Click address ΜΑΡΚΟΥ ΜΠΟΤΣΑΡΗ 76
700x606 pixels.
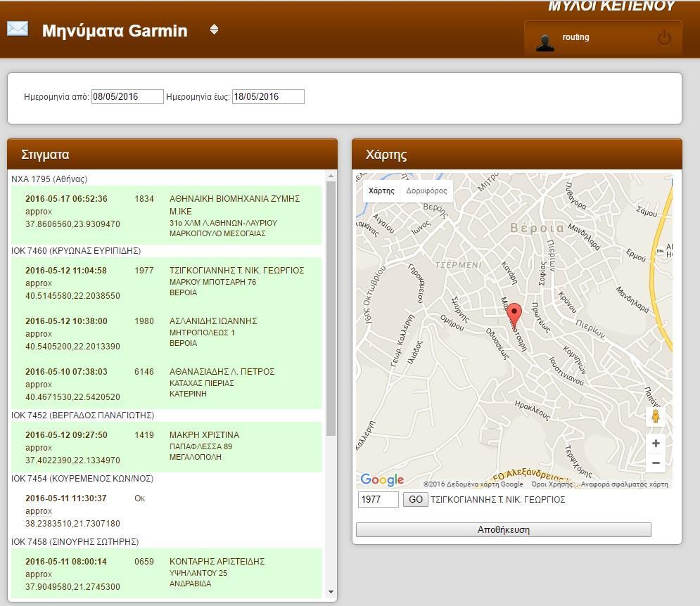[212, 282]
